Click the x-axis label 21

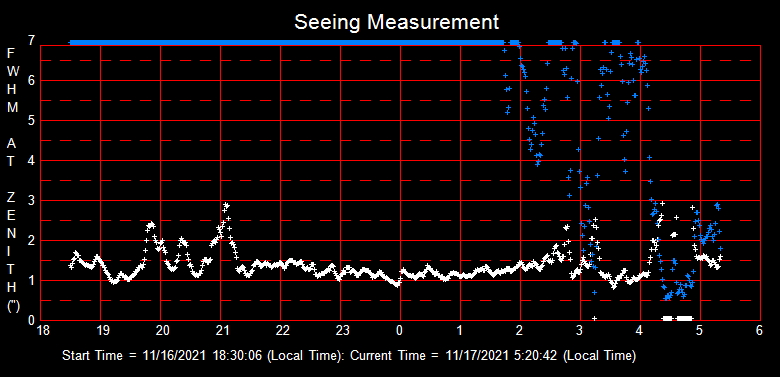coord(222,331)
